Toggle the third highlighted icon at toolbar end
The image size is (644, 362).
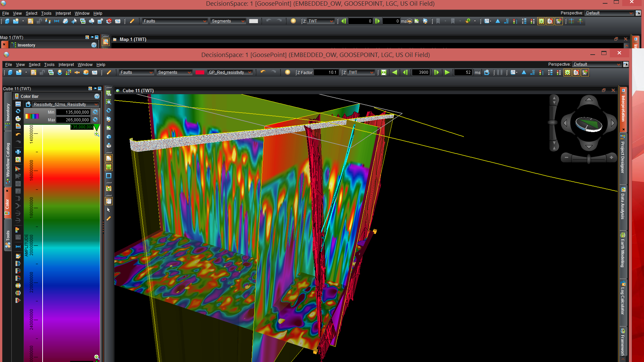[x=585, y=72]
